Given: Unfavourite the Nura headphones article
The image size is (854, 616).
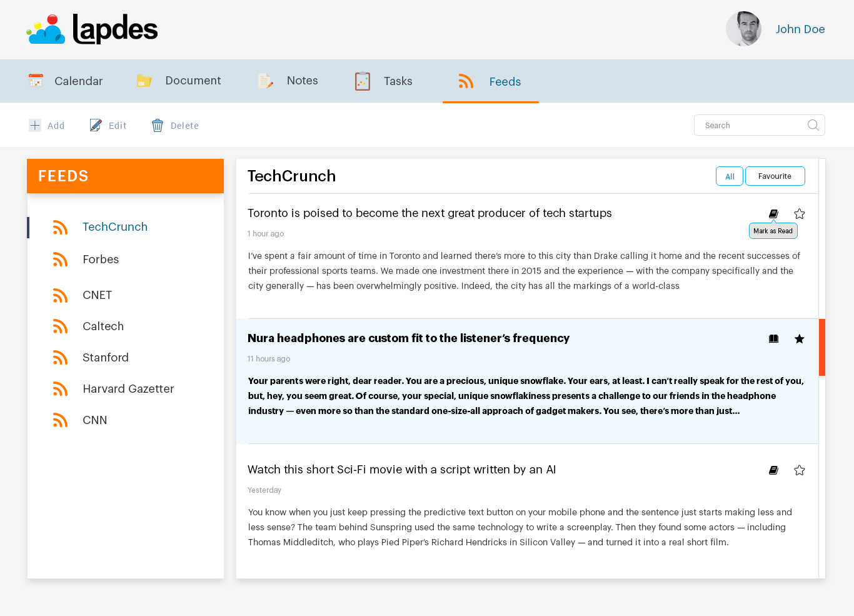Looking at the screenshot, I should tap(799, 339).
